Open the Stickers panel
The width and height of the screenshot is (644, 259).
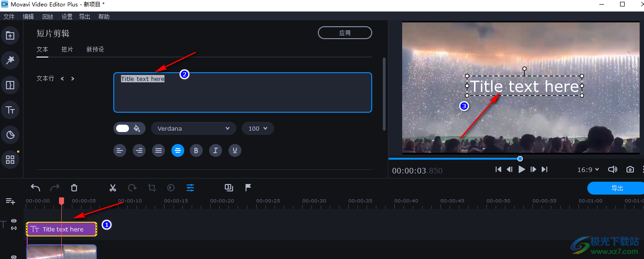tap(10, 135)
